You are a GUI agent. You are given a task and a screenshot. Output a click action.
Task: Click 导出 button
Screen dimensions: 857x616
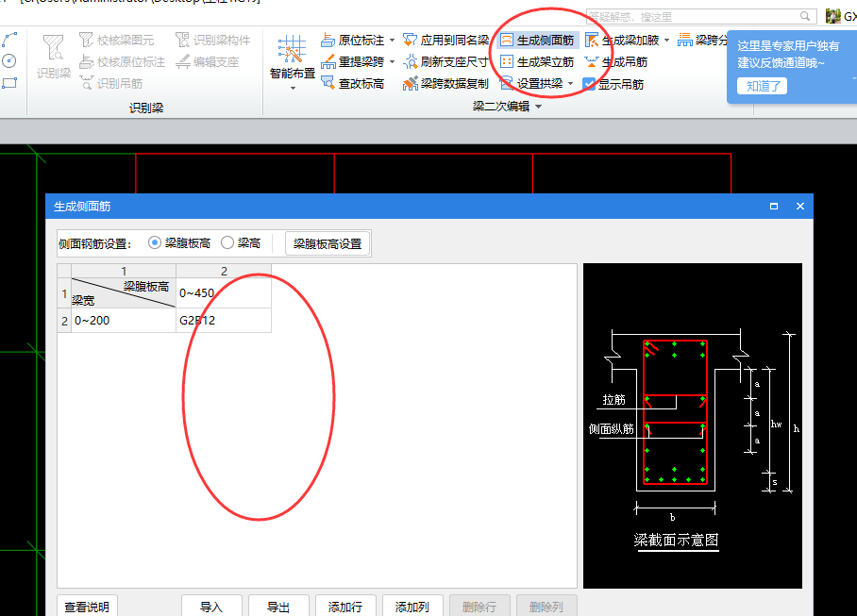[278, 606]
